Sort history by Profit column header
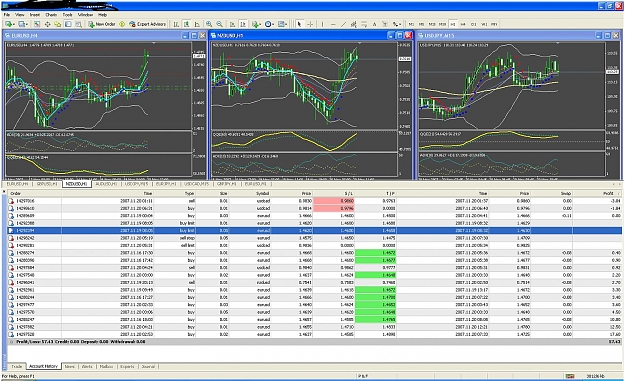The width and height of the screenshot is (625, 381). (608, 193)
